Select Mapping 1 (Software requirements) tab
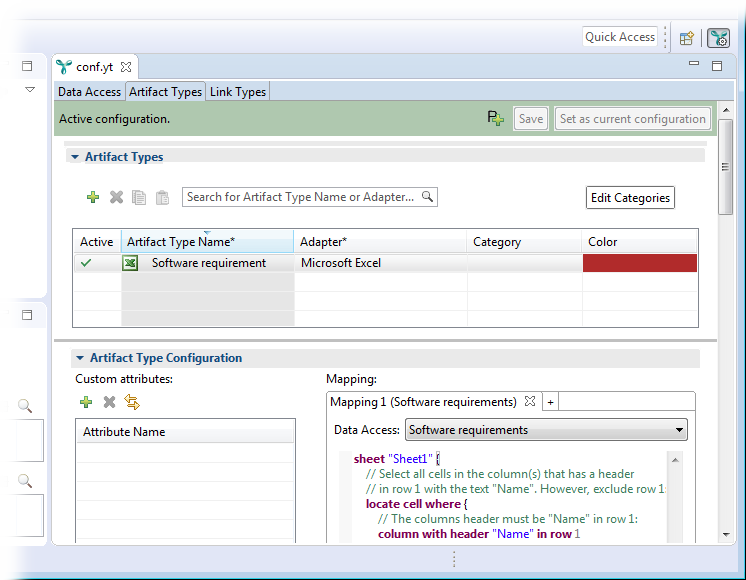746x580 pixels. [x=423, y=402]
